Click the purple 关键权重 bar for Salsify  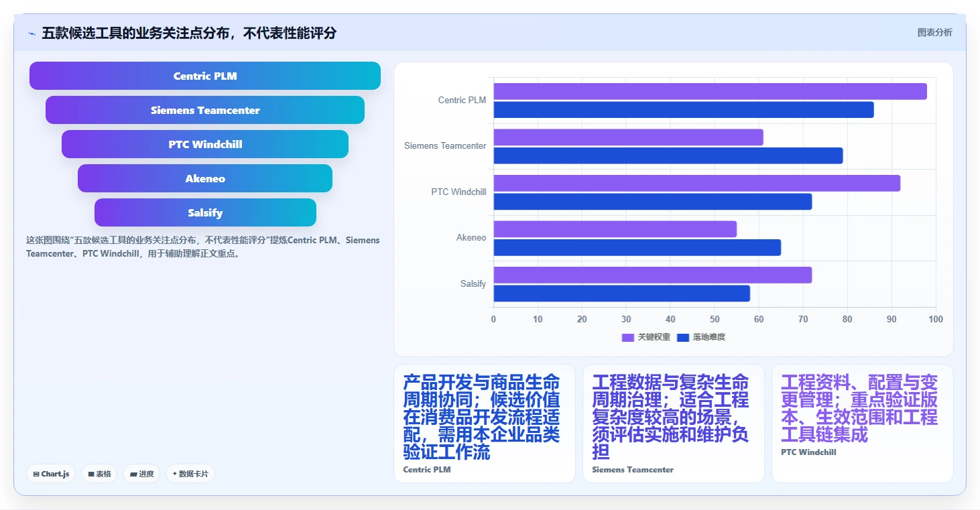653,275
